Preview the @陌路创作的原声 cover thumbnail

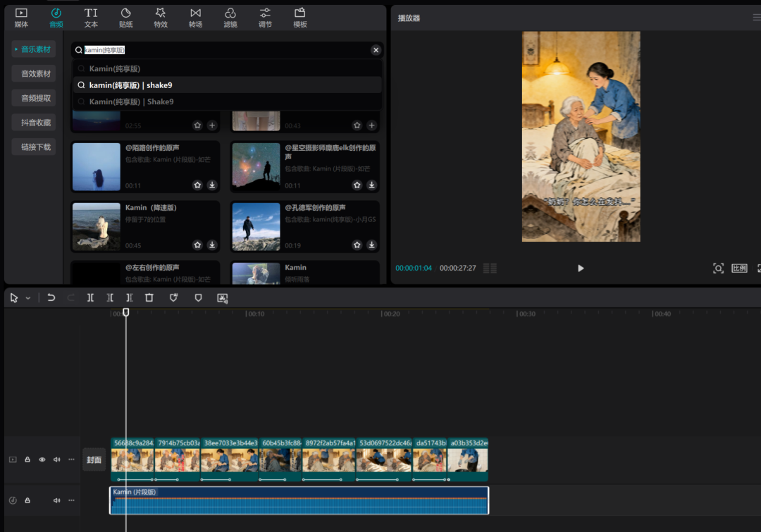click(97, 166)
